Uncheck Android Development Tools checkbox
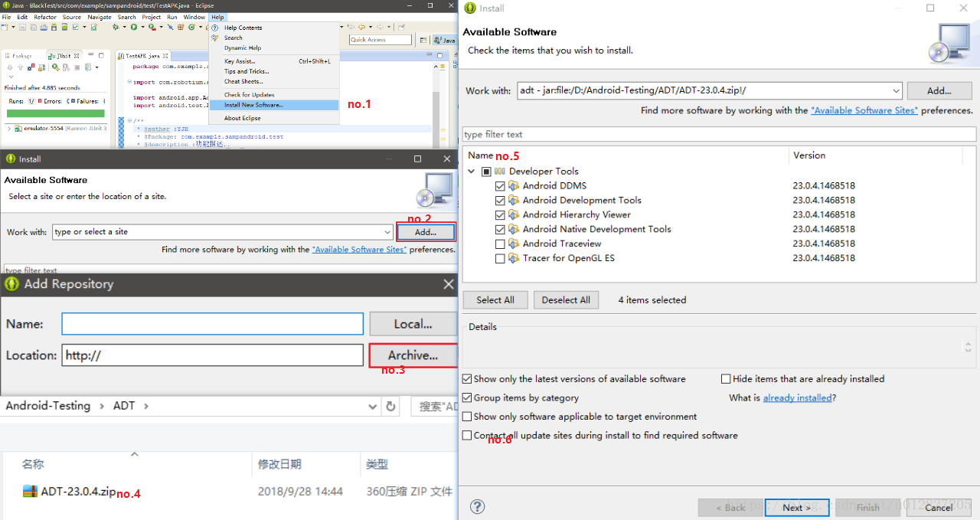The width and height of the screenshot is (980, 520). [x=500, y=201]
